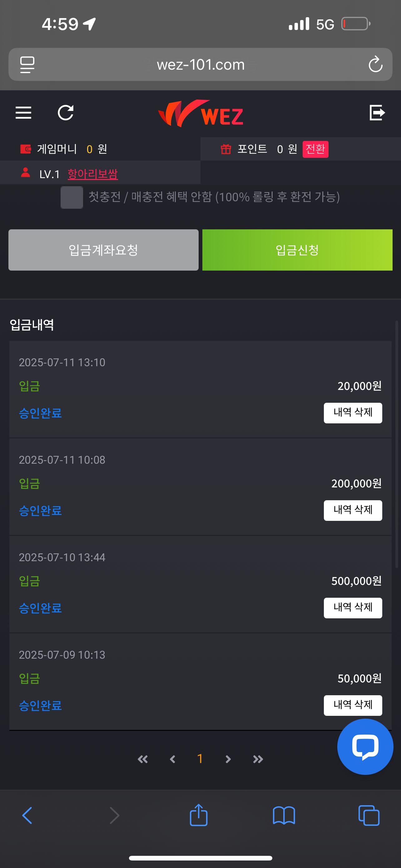Open the Safari tabs overview

369,816
